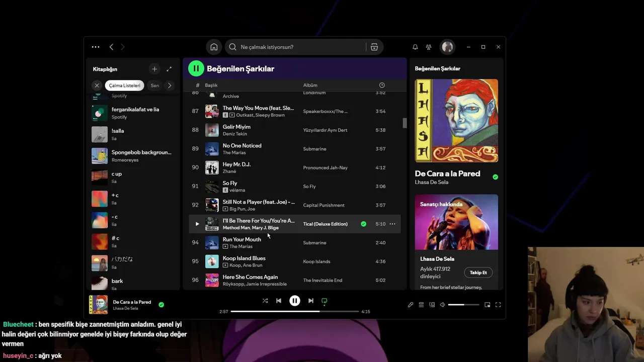Open more options for the Method Man track
The image size is (644, 362).
coord(392,224)
